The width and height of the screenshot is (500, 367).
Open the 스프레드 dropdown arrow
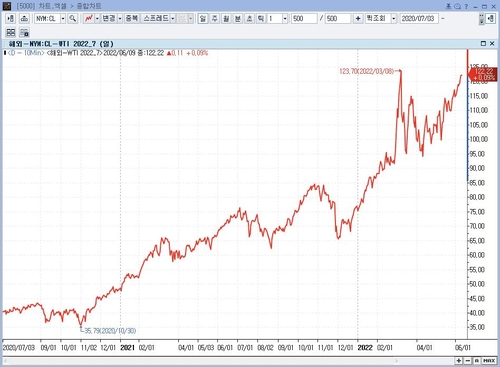coord(173,18)
